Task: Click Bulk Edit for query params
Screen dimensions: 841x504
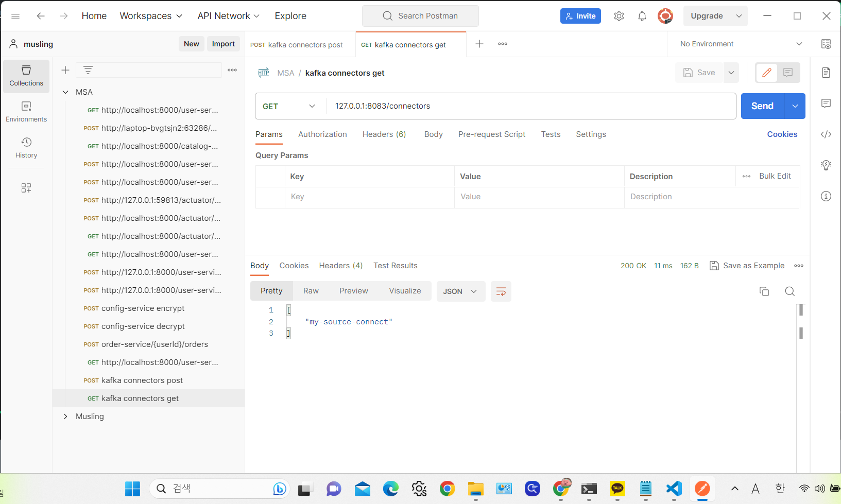Action: (x=775, y=176)
